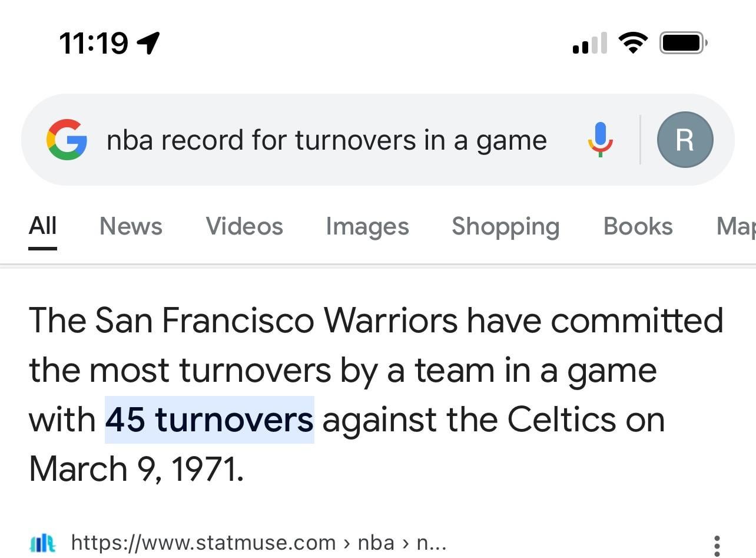The height and width of the screenshot is (558, 756).
Task: Tap the battery status icon
Action: point(683,43)
